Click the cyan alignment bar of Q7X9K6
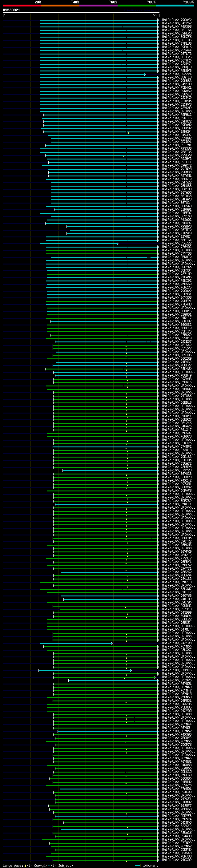 (85, 670)
